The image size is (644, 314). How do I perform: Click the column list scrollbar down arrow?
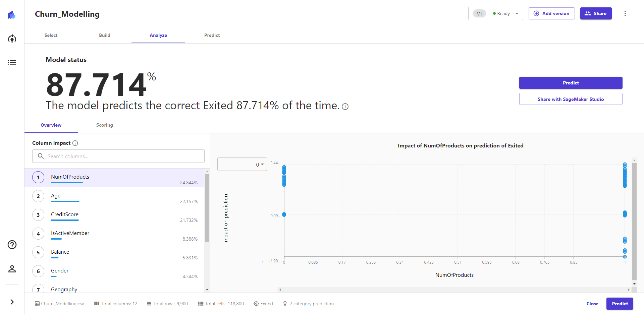[x=207, y=290]
